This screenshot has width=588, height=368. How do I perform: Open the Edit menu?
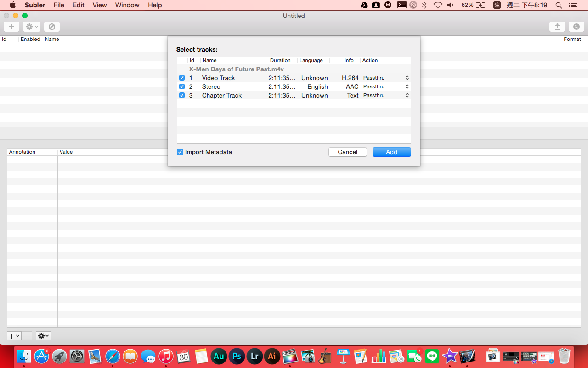point(79,5)
